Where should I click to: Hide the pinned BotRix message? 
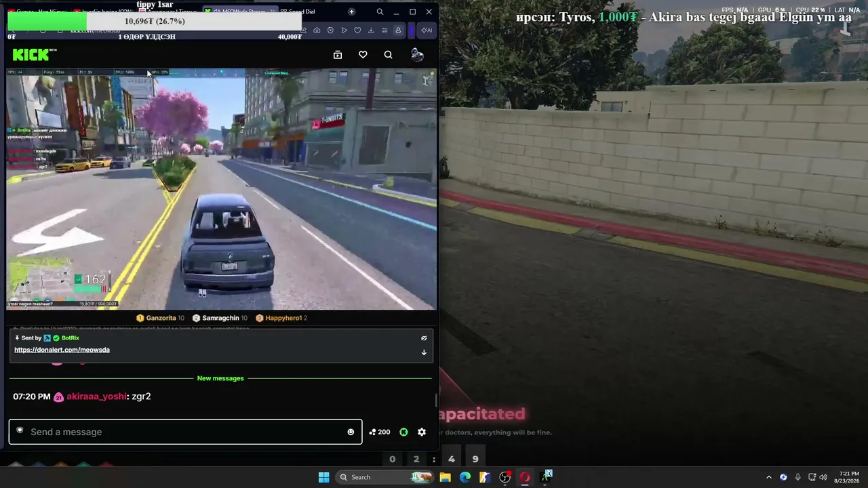point(424,338)
